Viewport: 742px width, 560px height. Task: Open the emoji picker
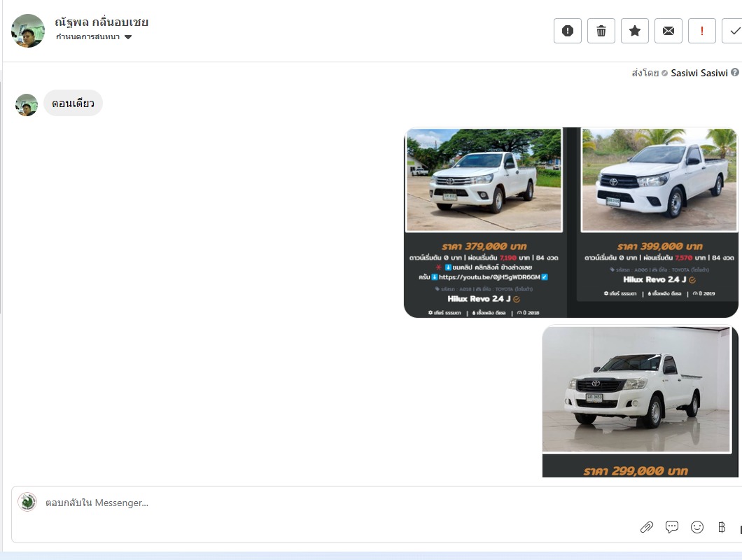click(x=697, y=527)
